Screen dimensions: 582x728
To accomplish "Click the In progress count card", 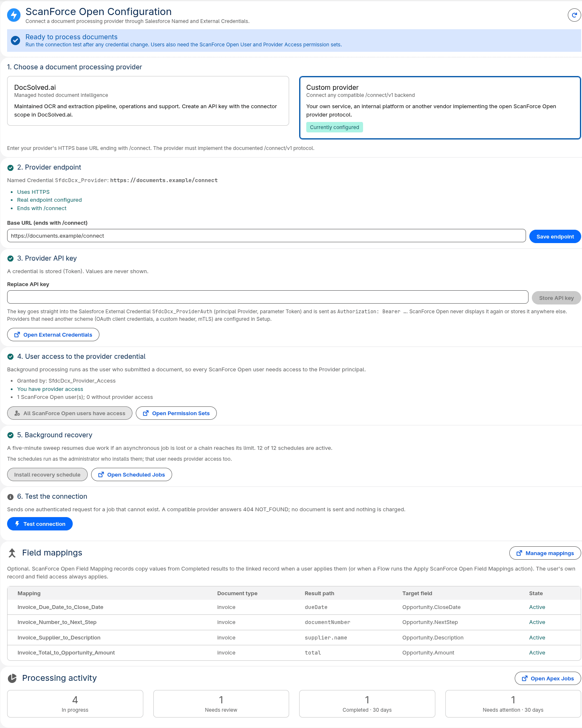I will pos(75,704).
